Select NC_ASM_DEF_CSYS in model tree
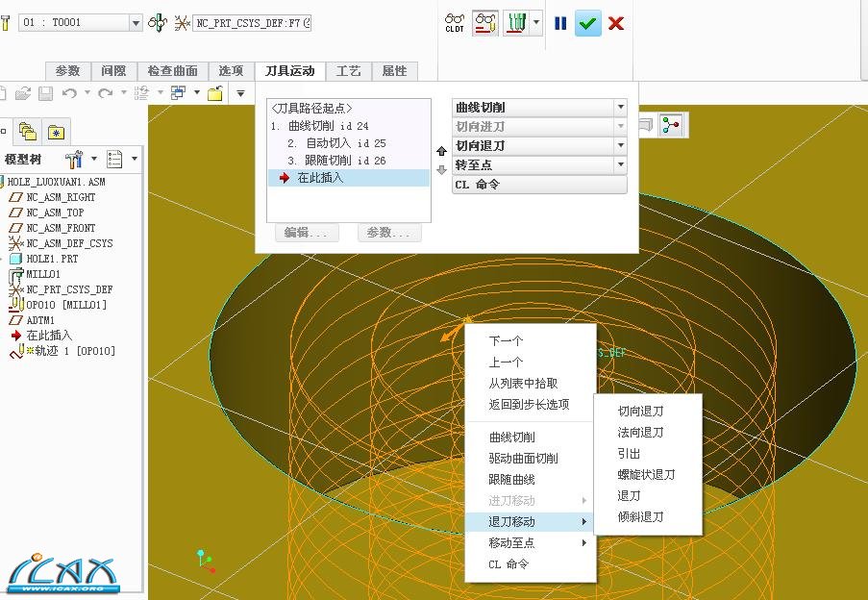This screenshot has width=868, height=600. [x=70, y=243]
